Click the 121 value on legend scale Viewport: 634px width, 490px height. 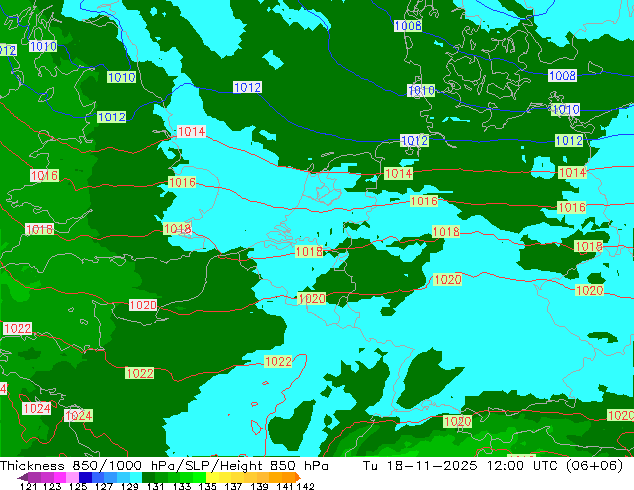29,486
